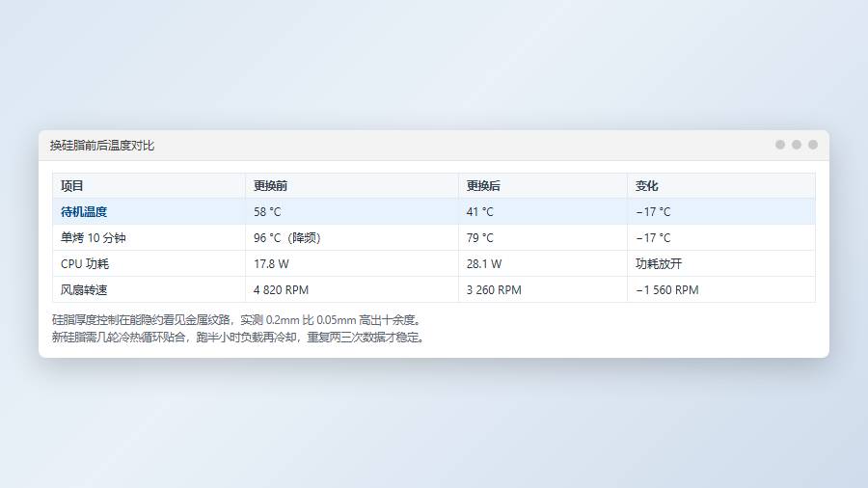
Task: Click the CPU 功耗 row label
Action: (85, 264)
